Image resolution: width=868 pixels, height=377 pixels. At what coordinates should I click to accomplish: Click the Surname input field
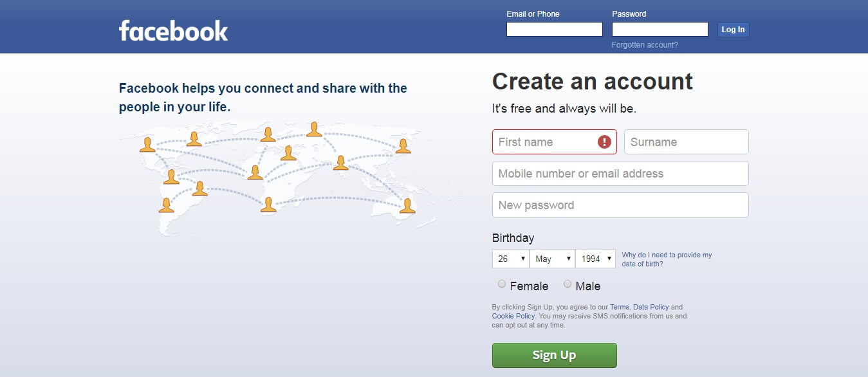tap(687, 142)
